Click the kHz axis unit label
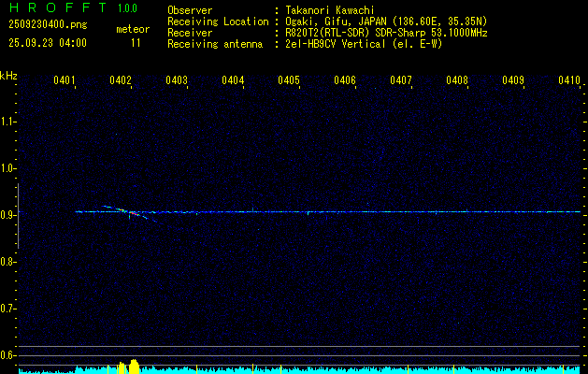 [x=8, y=76]
